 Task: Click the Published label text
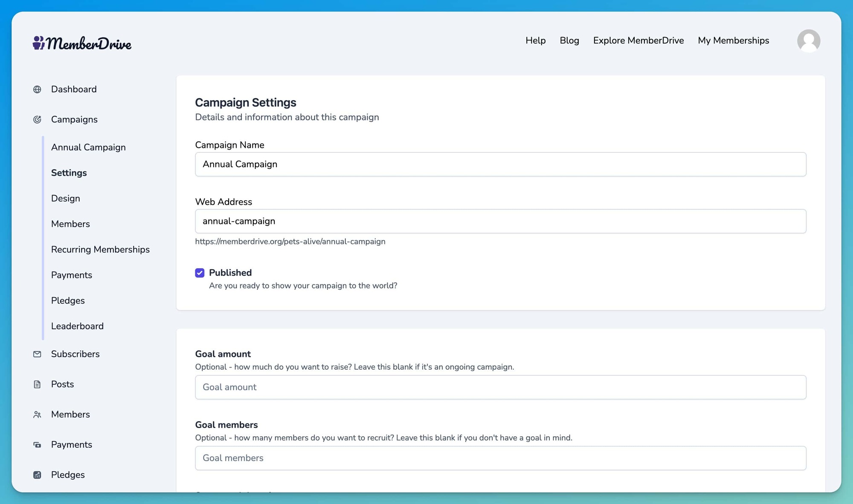pyautogui.click(x=230, y=272)
